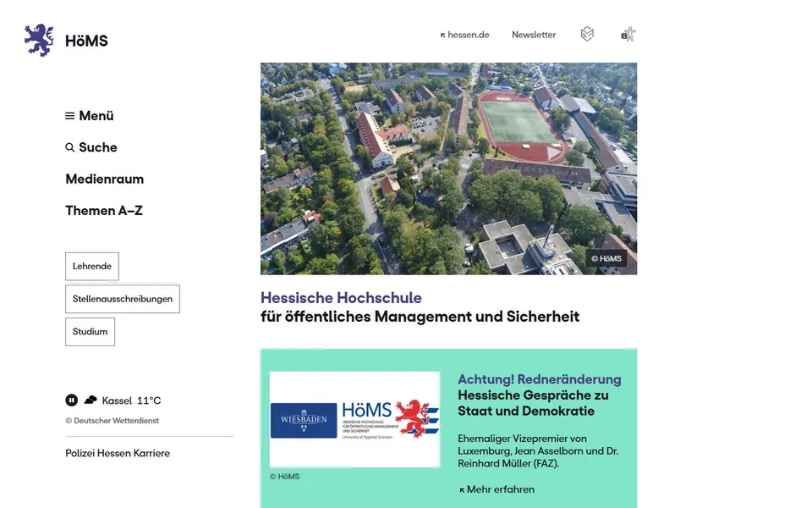Image resolution: width=812 pixels, height=508 pixels.
Task: Click the © HöMS image credit badge
Action: coord(606,258)
